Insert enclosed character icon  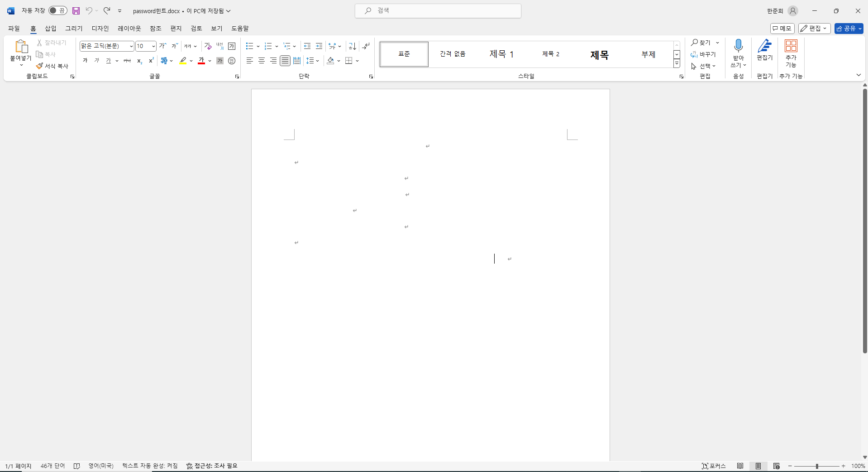click(x=232, y=60)
